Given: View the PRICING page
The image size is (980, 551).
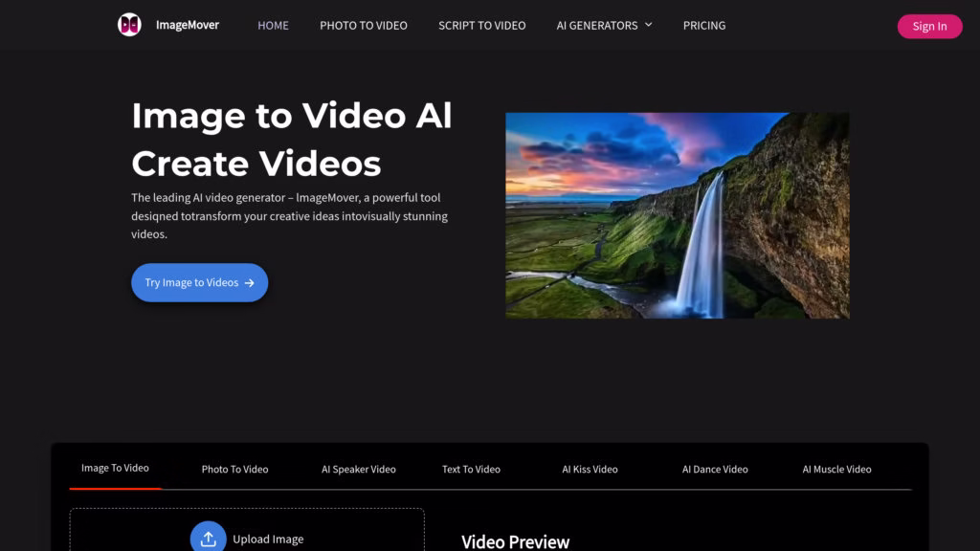Looking at the screenshot, I should point(704,26).
